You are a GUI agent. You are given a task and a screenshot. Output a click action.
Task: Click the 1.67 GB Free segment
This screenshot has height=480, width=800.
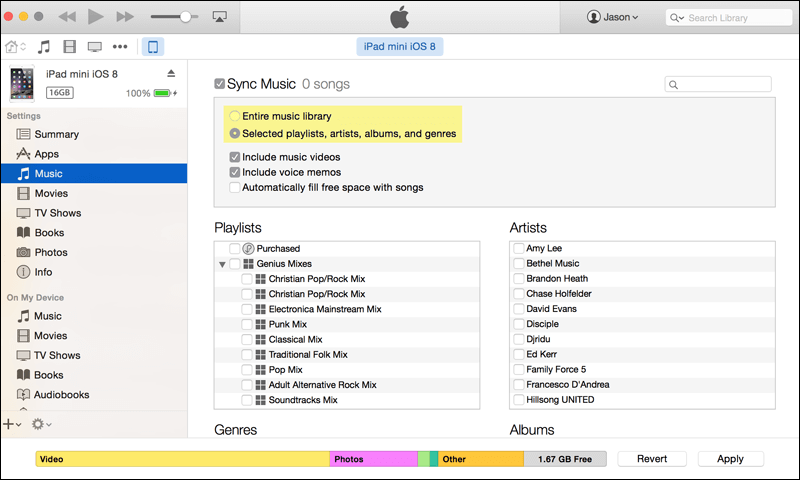click(565, 459)
